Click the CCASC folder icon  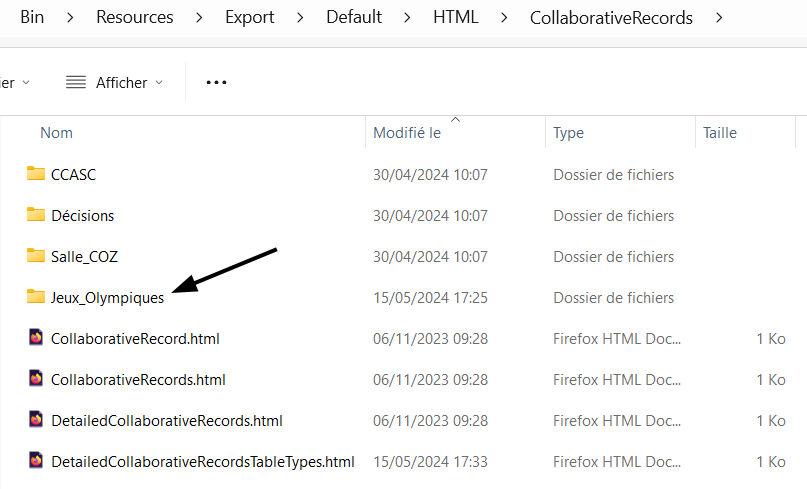coord(36,174)
